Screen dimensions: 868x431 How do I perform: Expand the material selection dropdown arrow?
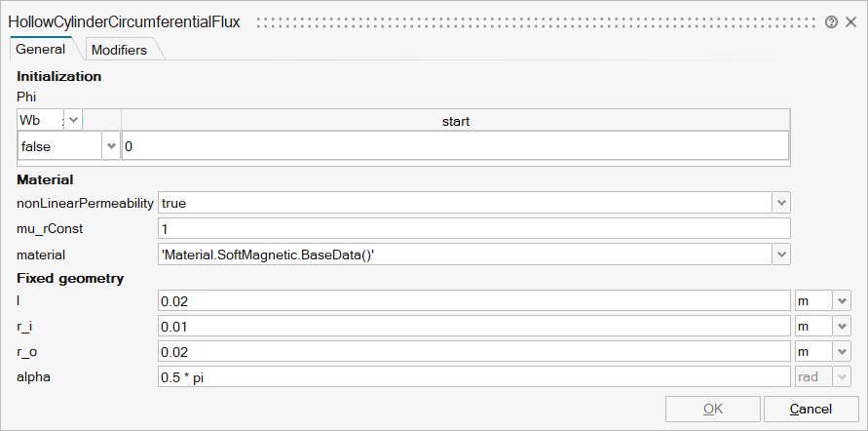(x=780, y=254)
